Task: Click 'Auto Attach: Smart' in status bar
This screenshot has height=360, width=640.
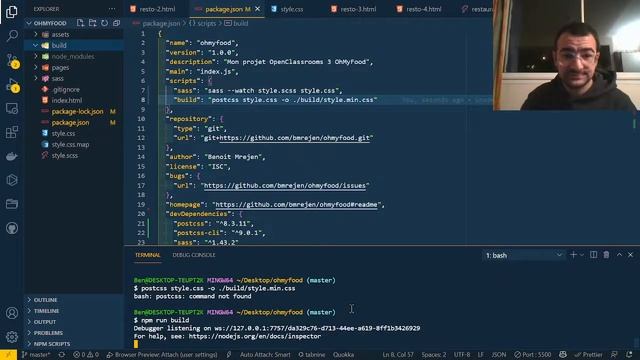Action: pyautogui.click(x=265, y=355)
